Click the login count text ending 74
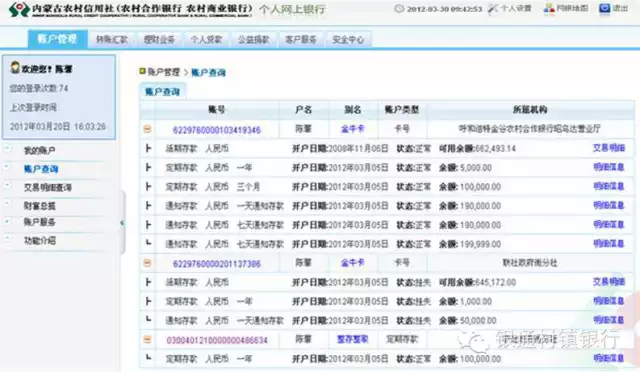 39,88
